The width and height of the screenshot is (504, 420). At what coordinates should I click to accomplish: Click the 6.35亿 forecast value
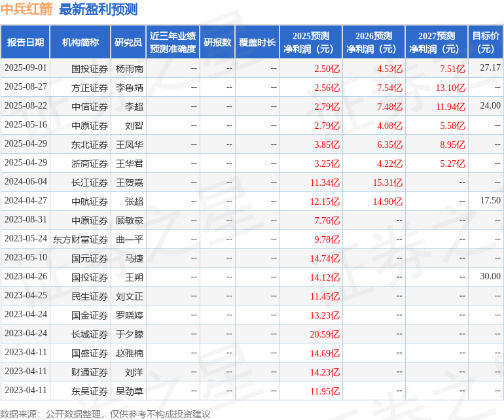pos(389,145)
